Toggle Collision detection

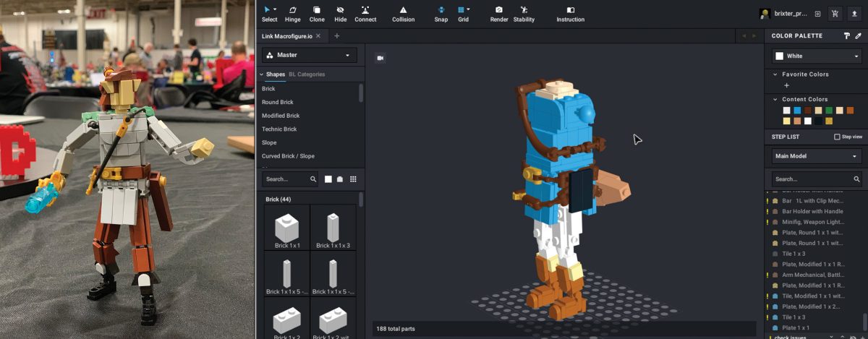point(404,14)
